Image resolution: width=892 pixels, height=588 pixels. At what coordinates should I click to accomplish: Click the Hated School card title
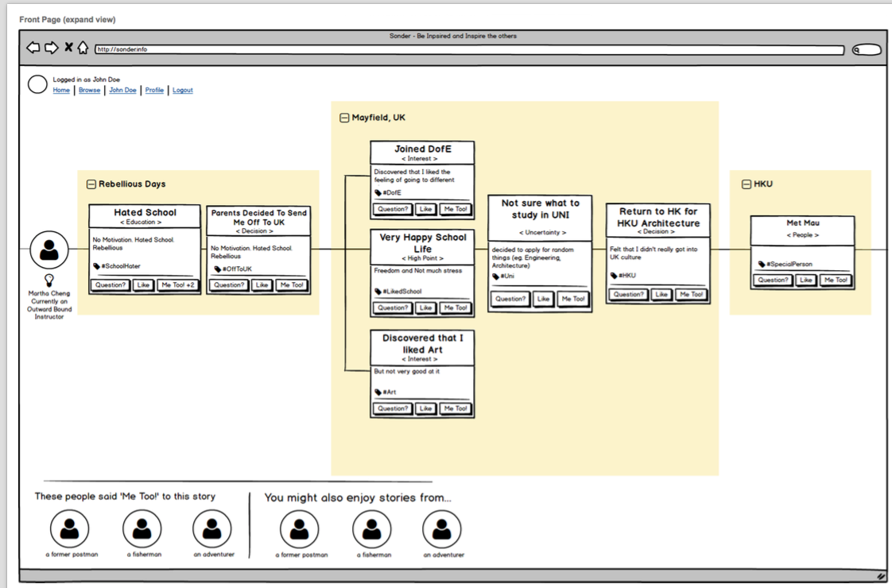145,213
